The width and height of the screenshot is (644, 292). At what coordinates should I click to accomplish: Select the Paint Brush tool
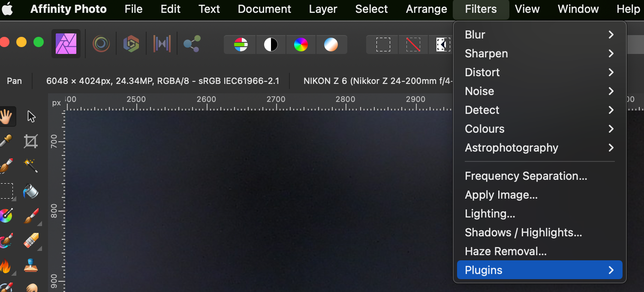point(31,216)
